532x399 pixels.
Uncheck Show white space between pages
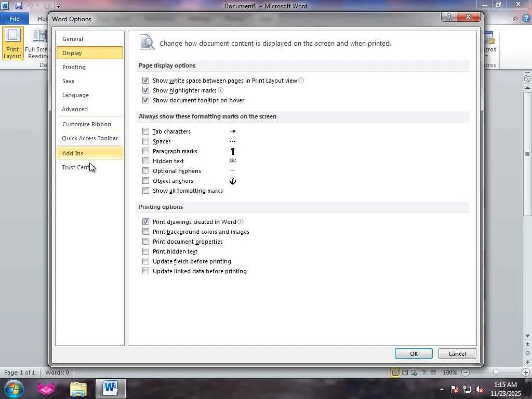pyautogui.click(x=145, y=81)
